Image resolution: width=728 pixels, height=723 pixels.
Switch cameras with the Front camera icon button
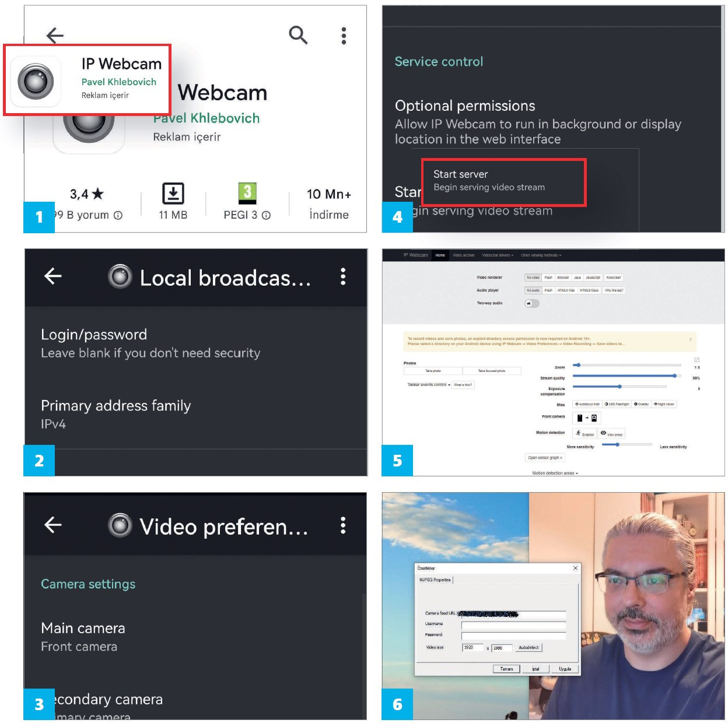click(587, 418)
